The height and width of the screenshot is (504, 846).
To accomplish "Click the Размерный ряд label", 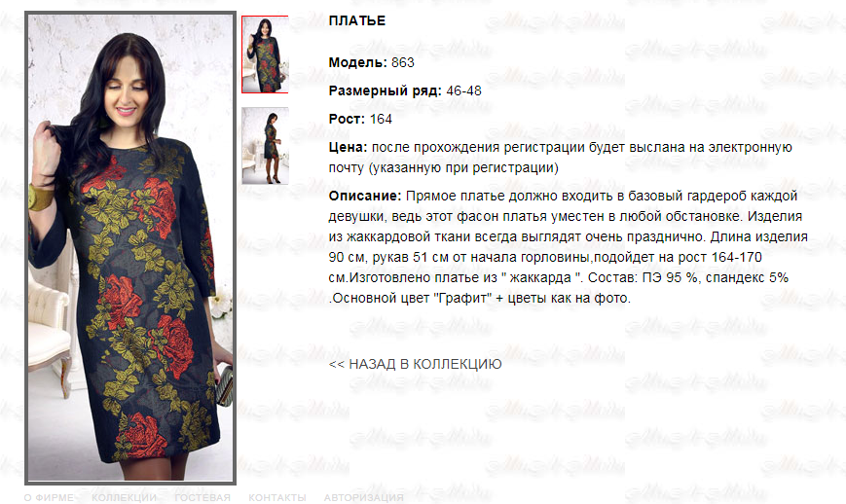I will 386,90.
